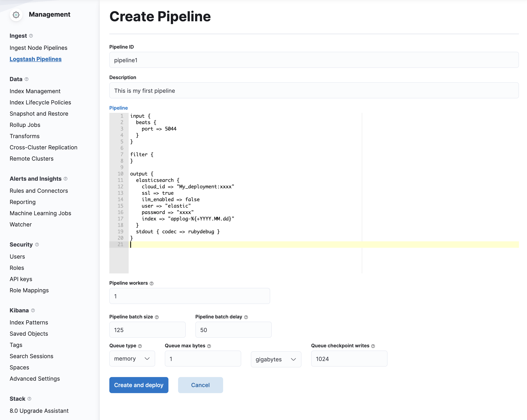Open Logstash Pipelines in sidebar
The height and width of the screenshot is (420, 527).
point(35,59)
